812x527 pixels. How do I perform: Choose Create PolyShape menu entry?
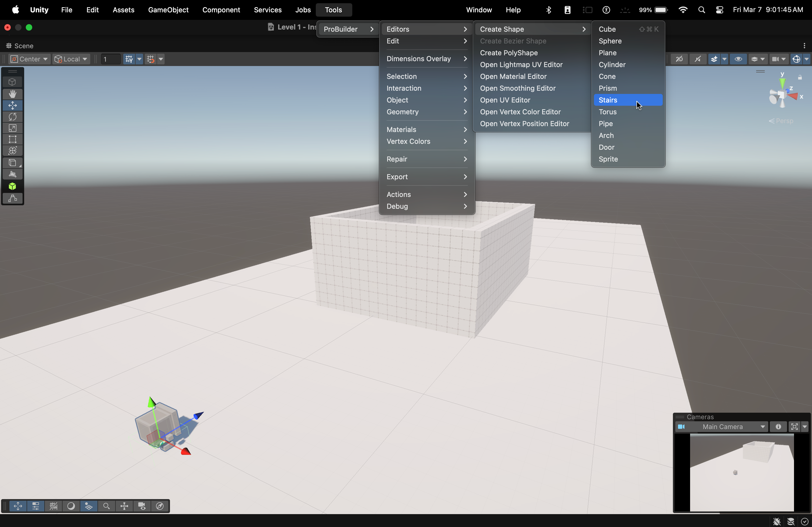click(532, 53)
